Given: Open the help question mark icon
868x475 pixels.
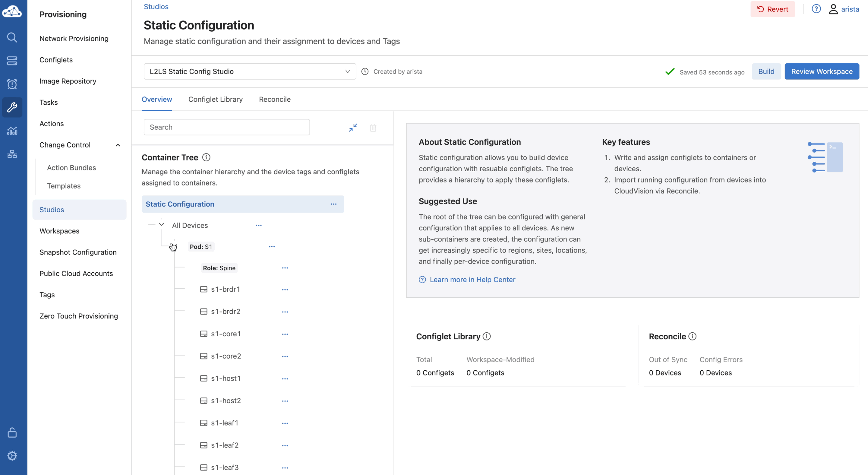Looking at the screenshot, I should tap(816, 9).
